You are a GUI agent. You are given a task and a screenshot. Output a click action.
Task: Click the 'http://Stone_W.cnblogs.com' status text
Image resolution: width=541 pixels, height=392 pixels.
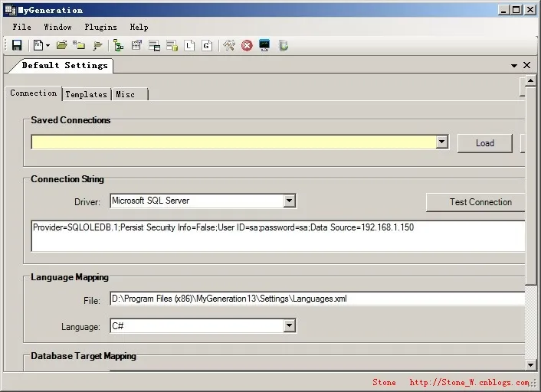point(469,382)
